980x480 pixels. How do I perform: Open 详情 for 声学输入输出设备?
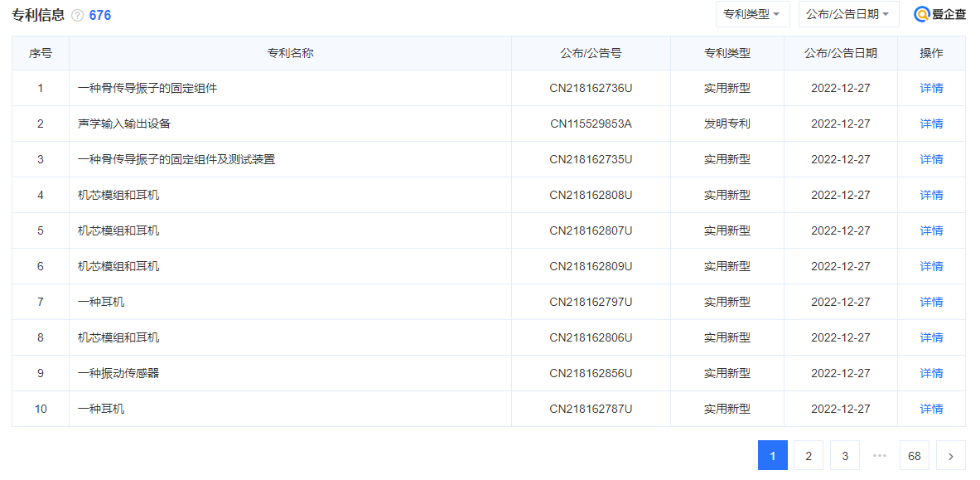coord(931,124)
